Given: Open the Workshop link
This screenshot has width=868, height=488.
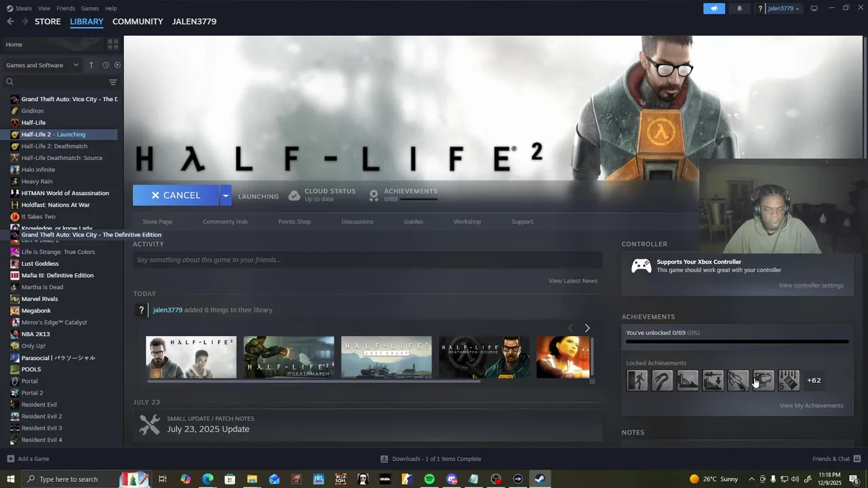Looking at the screenshot, I should pyautogui.click(x=467, y=222).
